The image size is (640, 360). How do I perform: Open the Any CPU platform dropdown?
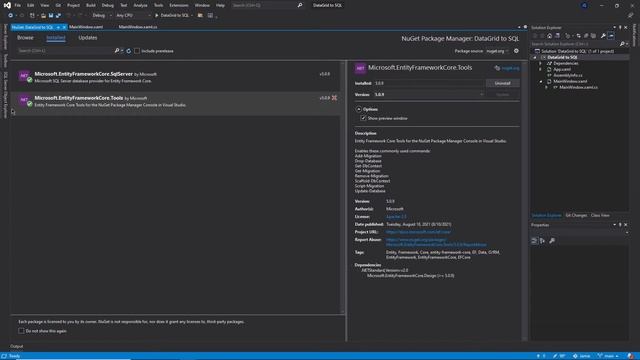tap(133, 16)
